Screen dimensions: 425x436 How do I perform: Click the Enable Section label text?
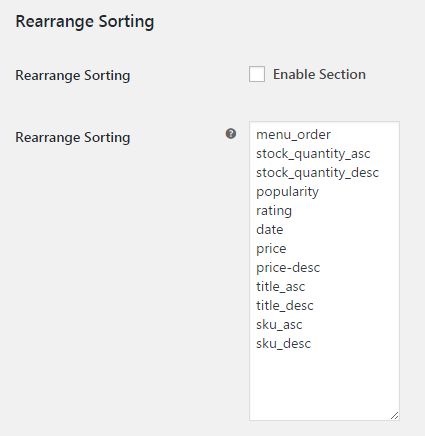tap(319, 74)
